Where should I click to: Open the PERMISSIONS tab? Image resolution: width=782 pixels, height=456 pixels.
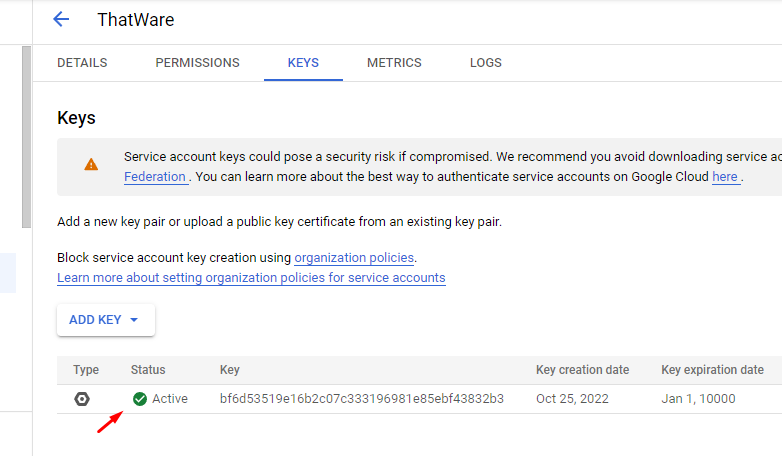pos(197,62)
